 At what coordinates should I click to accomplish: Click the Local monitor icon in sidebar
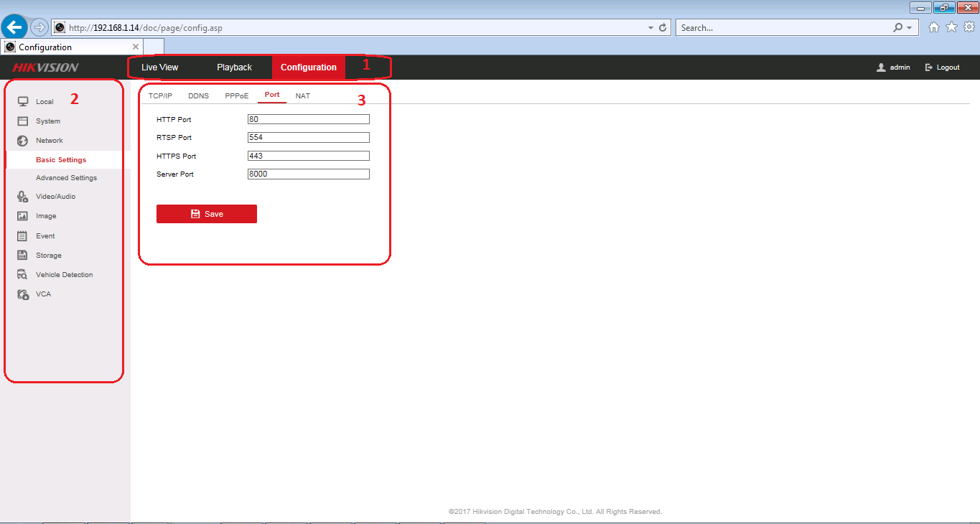[23, 101]
